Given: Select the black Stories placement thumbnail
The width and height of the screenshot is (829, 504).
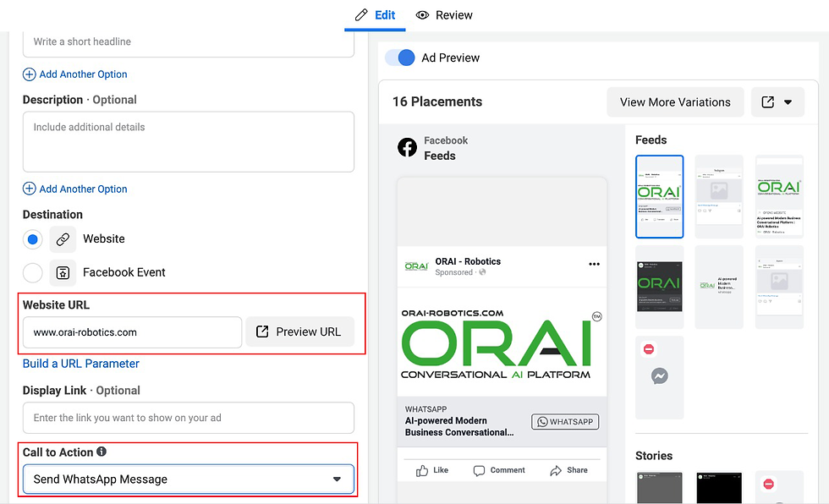Looking at the screenshot, I should click(719, 487).
